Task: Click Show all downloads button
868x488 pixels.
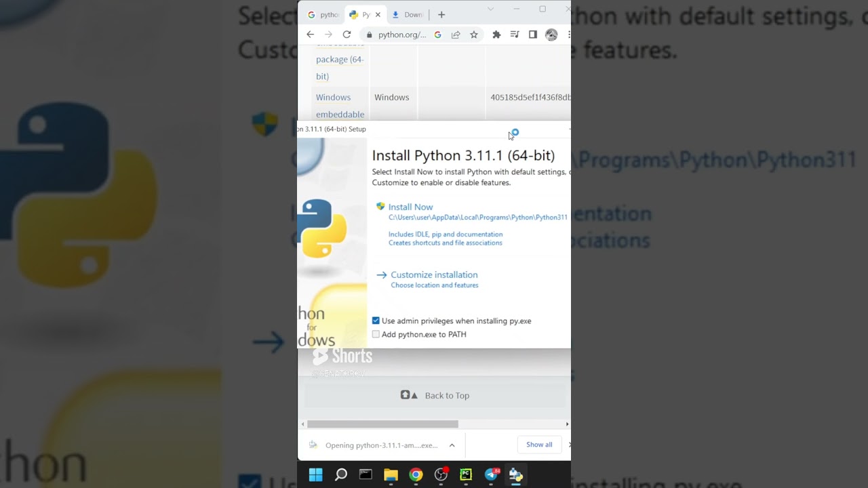Action: [x=539, y=445]
